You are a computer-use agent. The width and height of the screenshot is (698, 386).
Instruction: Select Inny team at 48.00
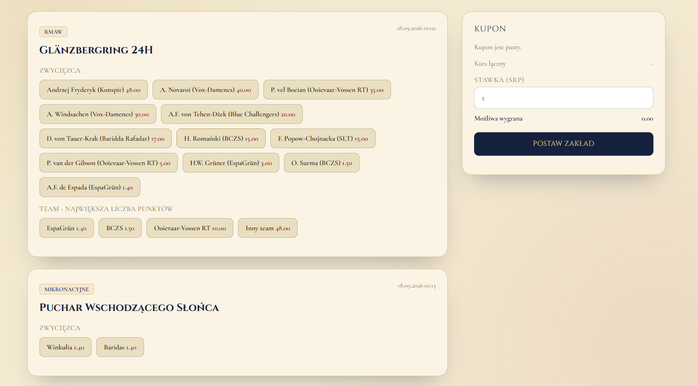coord(268,228)
